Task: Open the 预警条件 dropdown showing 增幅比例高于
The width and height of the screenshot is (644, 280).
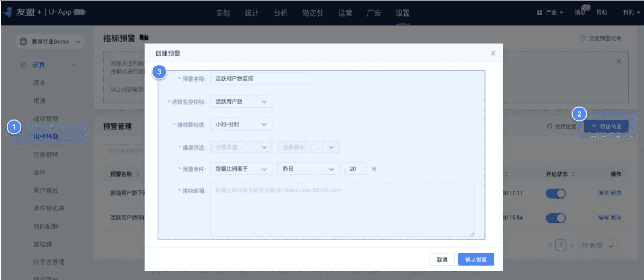Action: click(242, 169)
